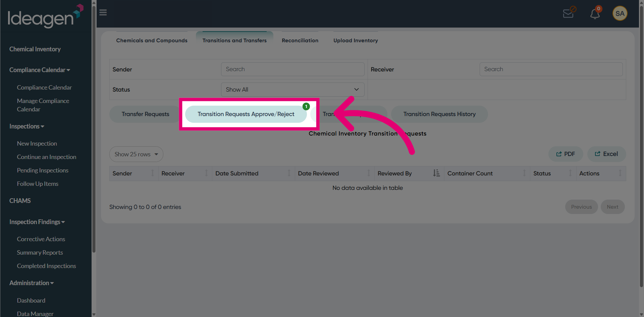Open Follow Up Items link
This screenshot has height=317, width=644.
coord(38,183)
